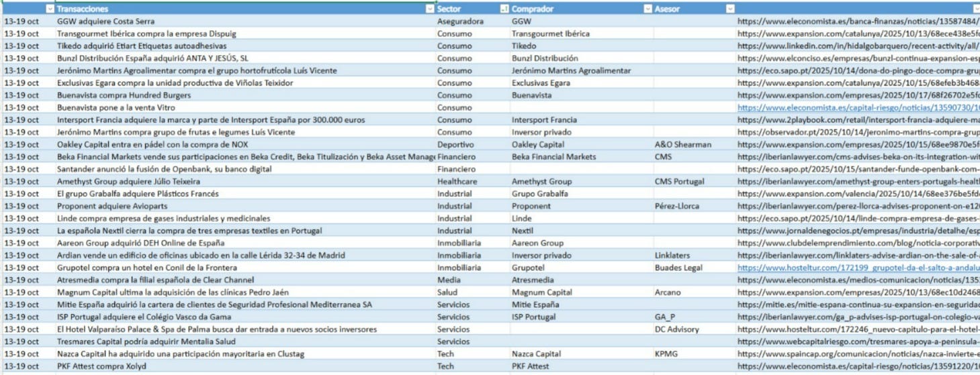The width and height of the screenshot is (980, 375).
Task: Open the hosteltur Grupotel link
Action: pos(858,268)
